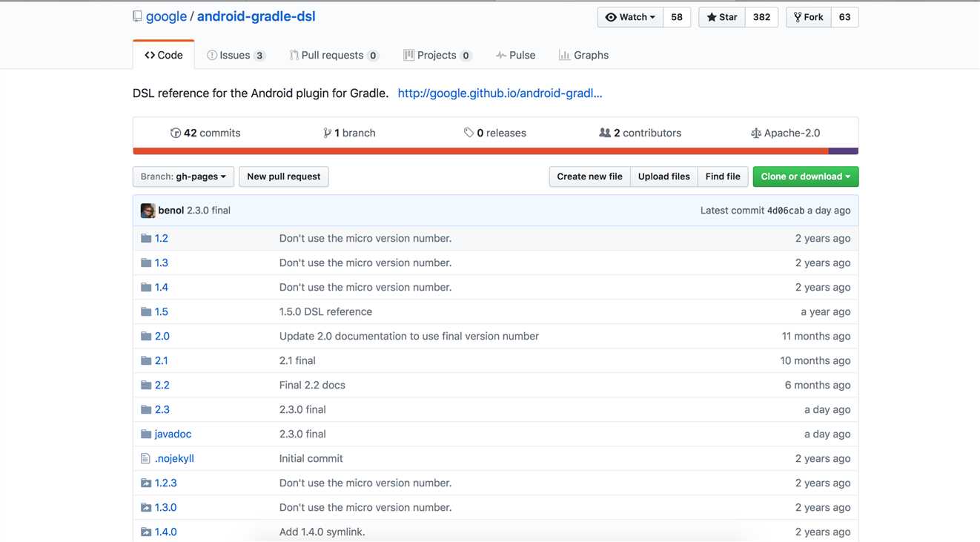Viewport: 980px width, 542px height.
Task: Click New pull request button
Action: point(284,176)
